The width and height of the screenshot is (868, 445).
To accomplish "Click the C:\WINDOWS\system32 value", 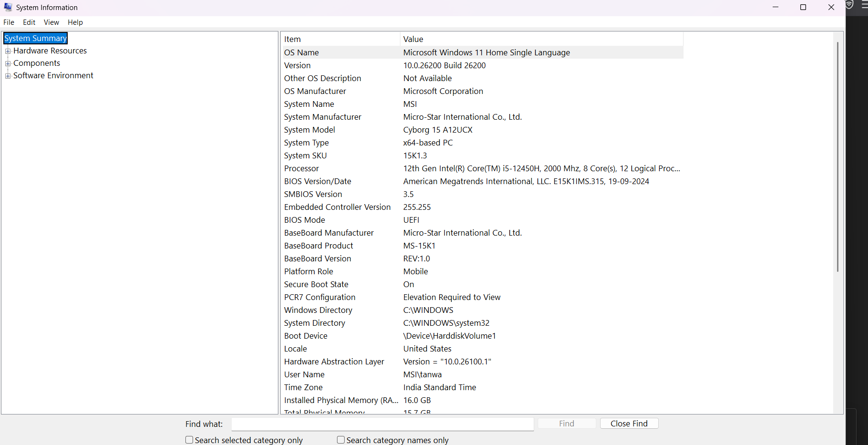I will (x=447, y=323).
